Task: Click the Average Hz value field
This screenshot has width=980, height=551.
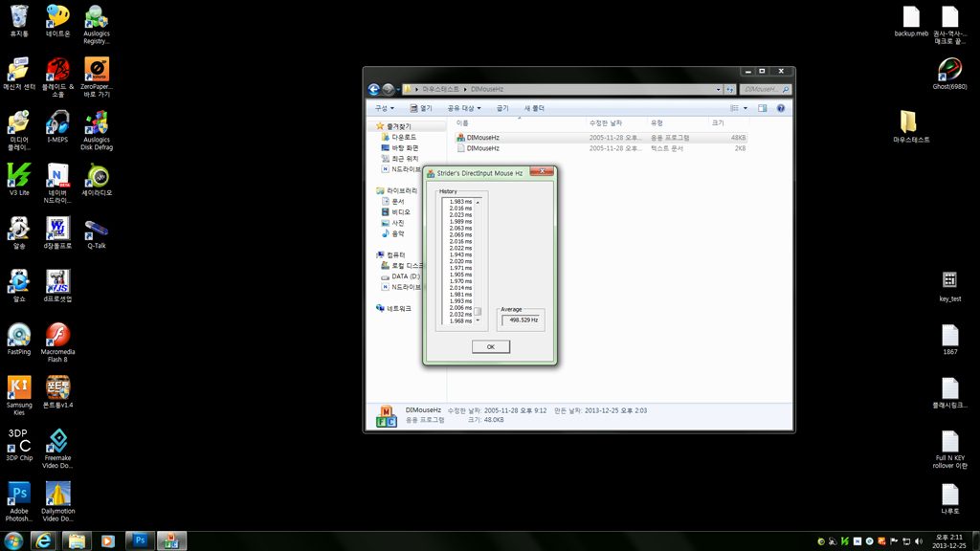Action: coord(522,320)
